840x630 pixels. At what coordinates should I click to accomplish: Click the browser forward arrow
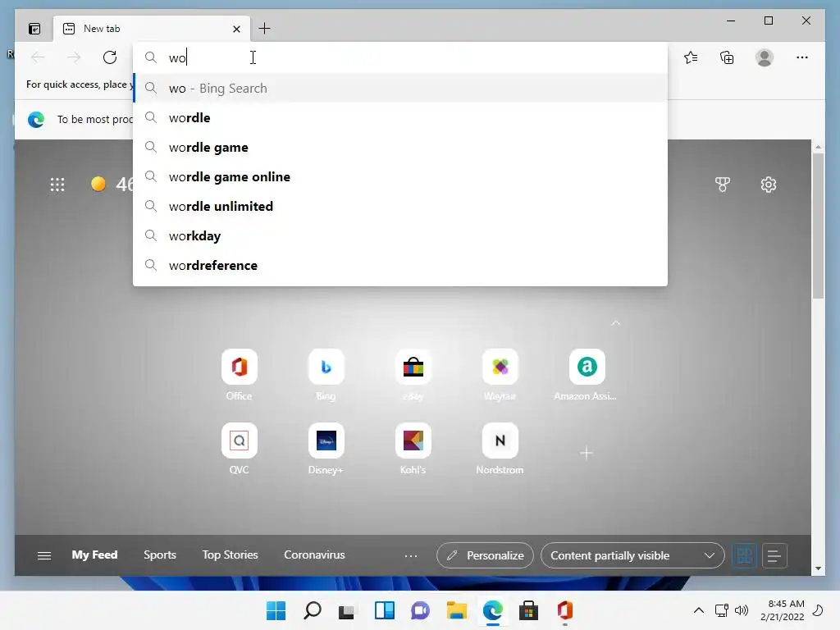(x=74, y=57)
